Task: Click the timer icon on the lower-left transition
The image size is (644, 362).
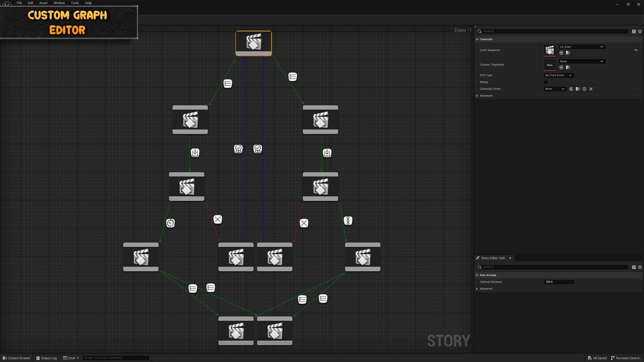Action: [171, 223]
